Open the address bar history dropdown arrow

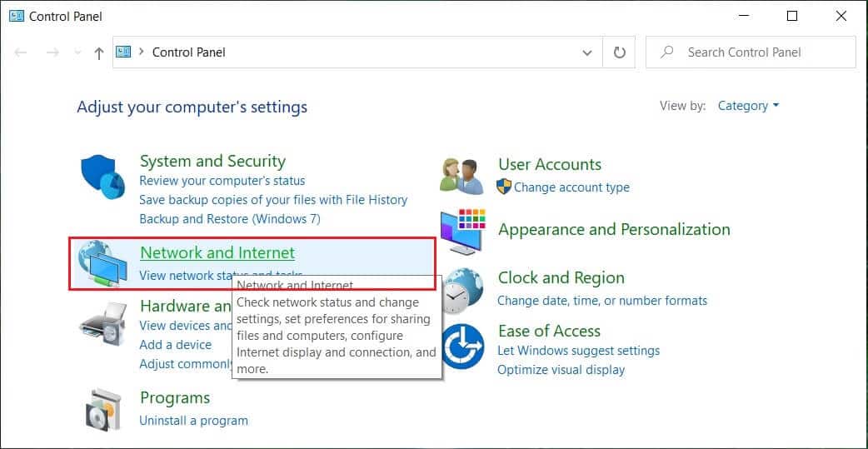click(586, 52)
